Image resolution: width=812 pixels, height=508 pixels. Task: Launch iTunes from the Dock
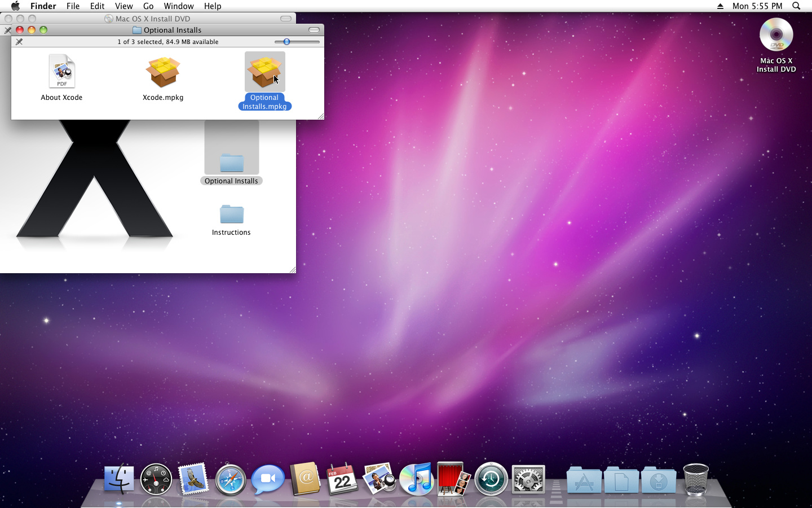(416, 480)
